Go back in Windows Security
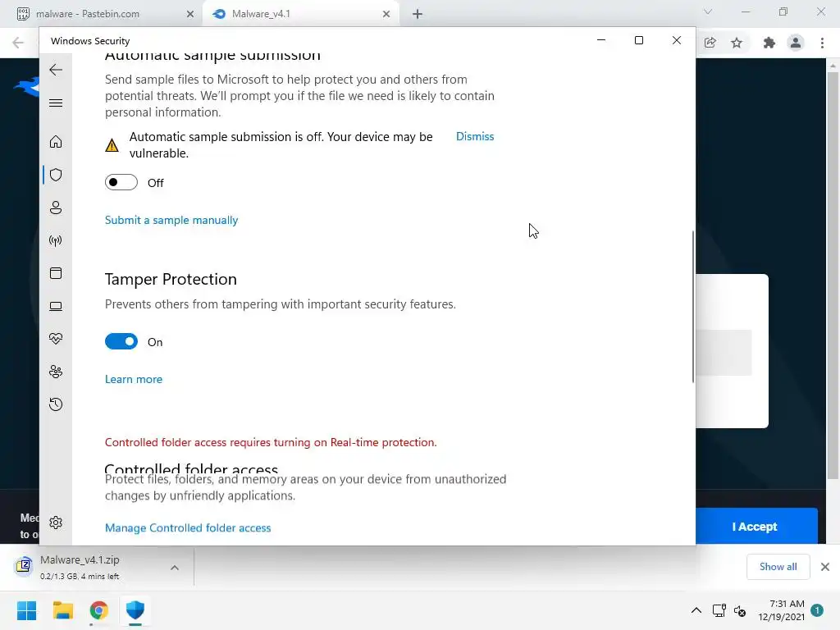 [56, 70]
